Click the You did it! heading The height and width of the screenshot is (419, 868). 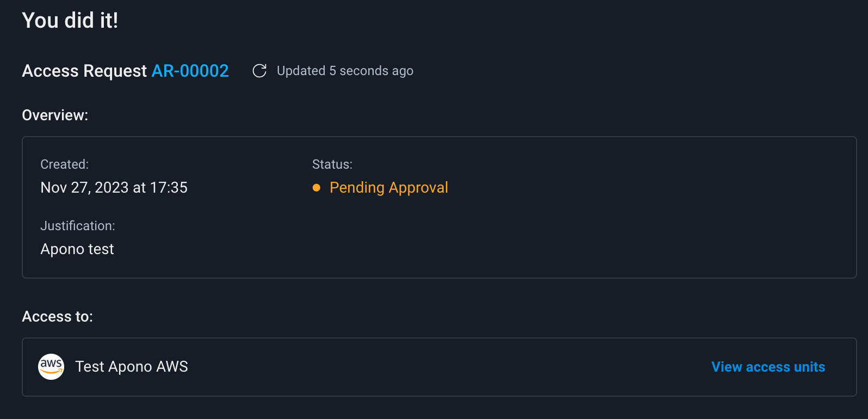pyautogui.click(x=70, y=21)
